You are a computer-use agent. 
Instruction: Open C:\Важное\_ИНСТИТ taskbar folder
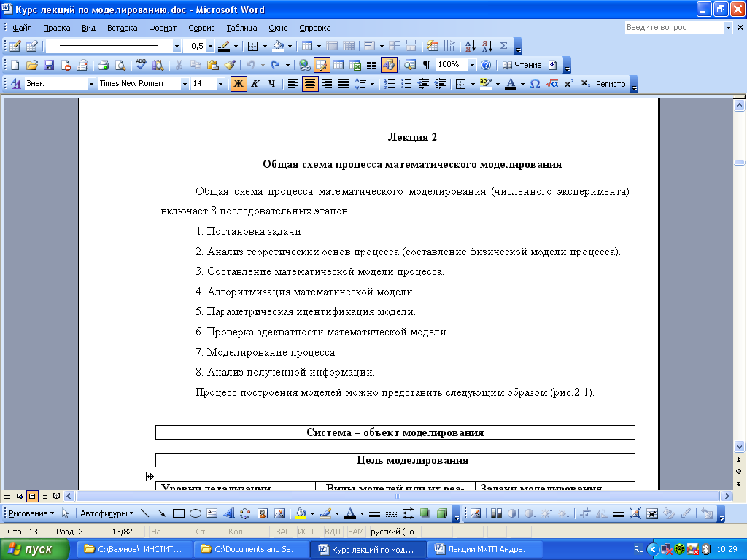click(x=135, y=549)
